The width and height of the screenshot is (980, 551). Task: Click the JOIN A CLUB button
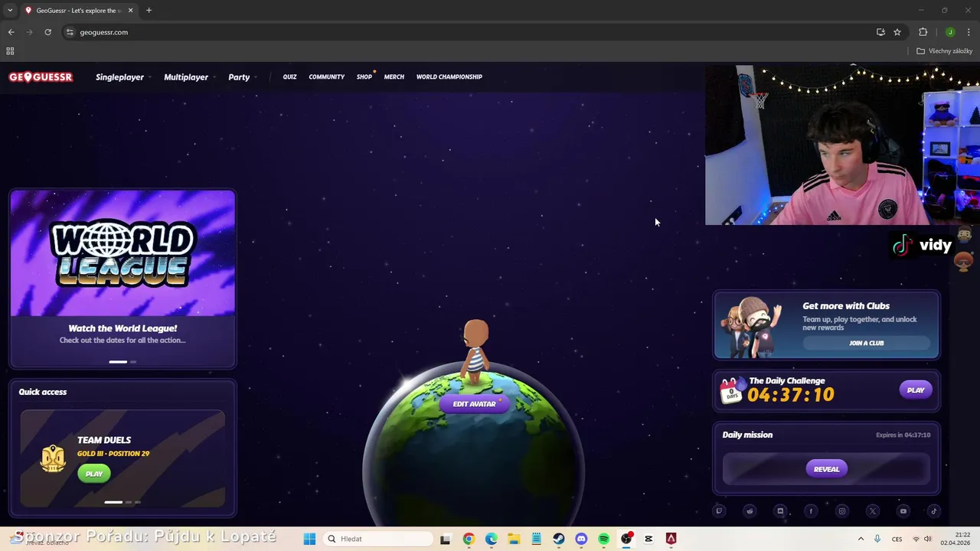[x=867, y=343]
